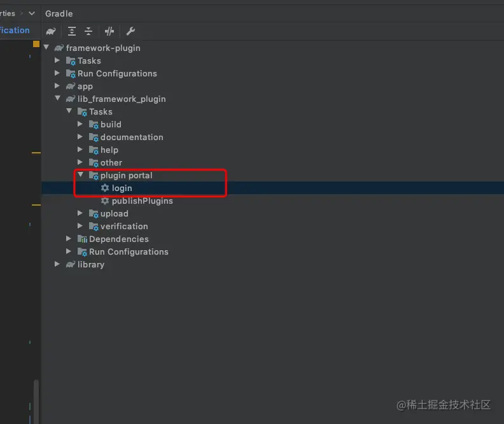
Task: Open Gradle build tool settings wrench
Action: tap(130, 31)
